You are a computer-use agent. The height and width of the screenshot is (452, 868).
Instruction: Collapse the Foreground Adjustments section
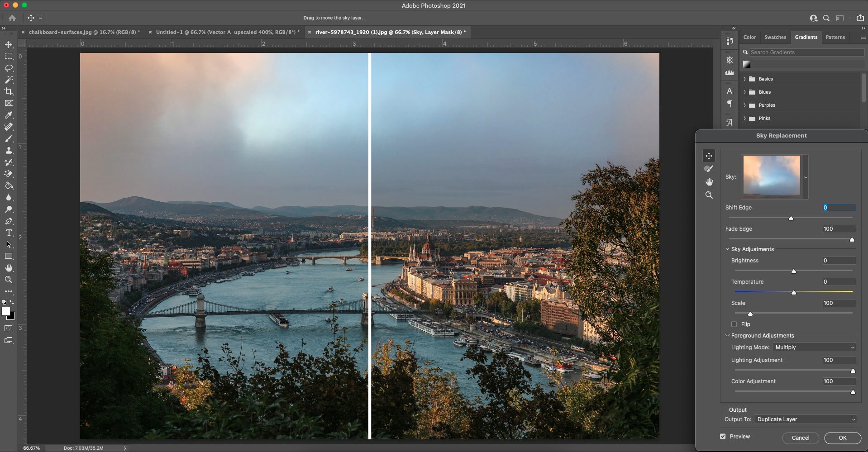coord(727,335)
